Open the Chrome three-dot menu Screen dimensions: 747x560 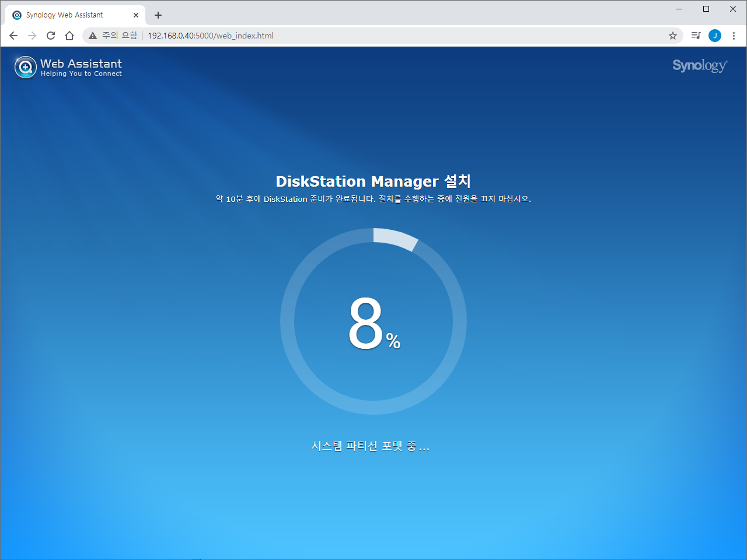point(734,36)
